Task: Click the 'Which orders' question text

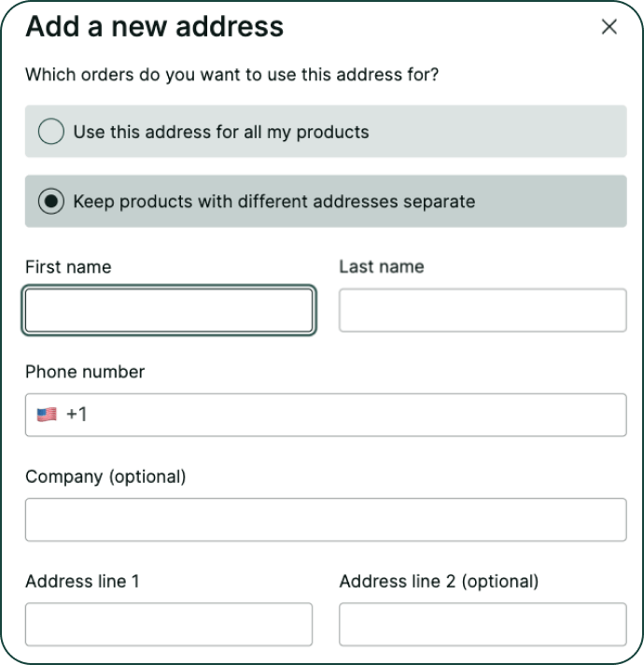Action: click(x=231, y=75)
